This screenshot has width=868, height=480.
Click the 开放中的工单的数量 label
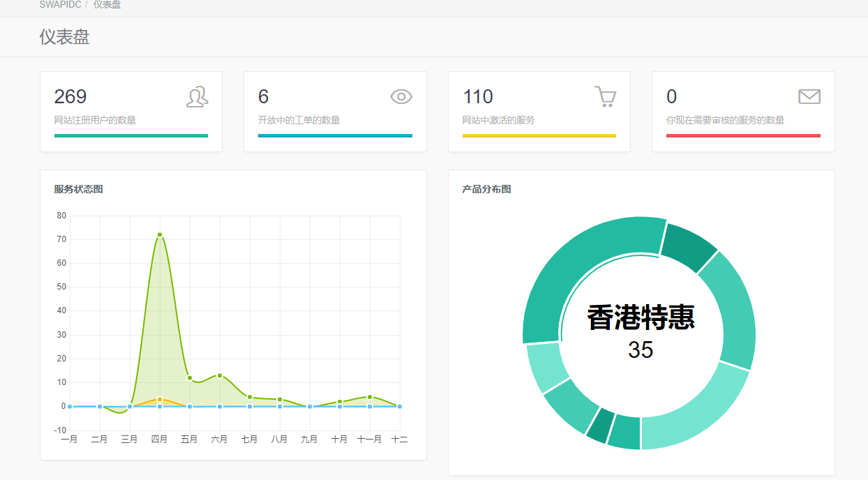click(299, 120)
